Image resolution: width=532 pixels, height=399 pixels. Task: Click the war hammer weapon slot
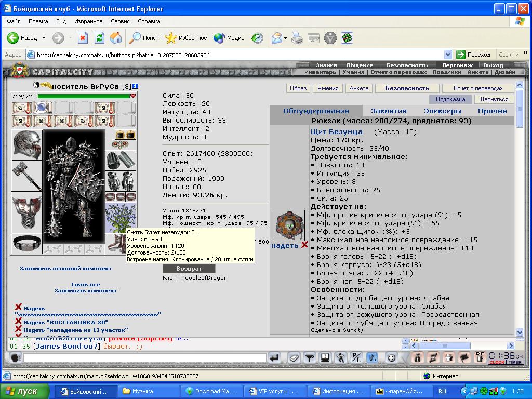coord(27,176)
